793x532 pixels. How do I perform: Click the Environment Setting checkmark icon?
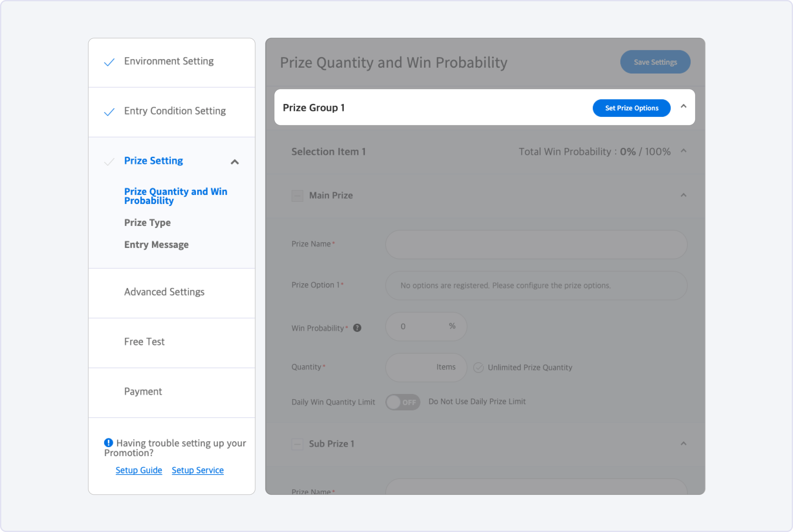coord(109,62)
